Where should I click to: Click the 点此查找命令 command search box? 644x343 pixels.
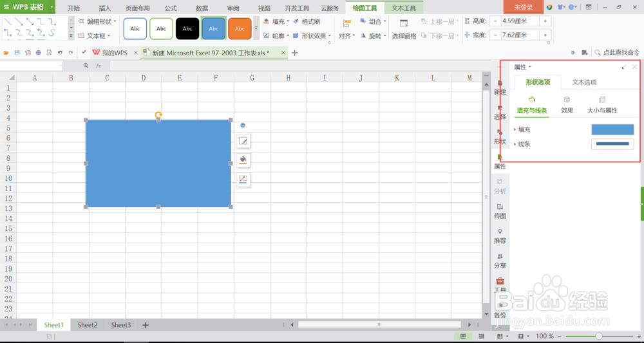[x=616, y=53]
